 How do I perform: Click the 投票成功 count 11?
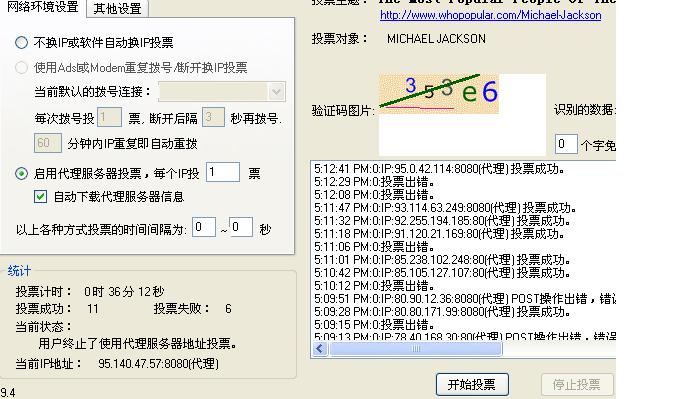[x=93, y=309]
